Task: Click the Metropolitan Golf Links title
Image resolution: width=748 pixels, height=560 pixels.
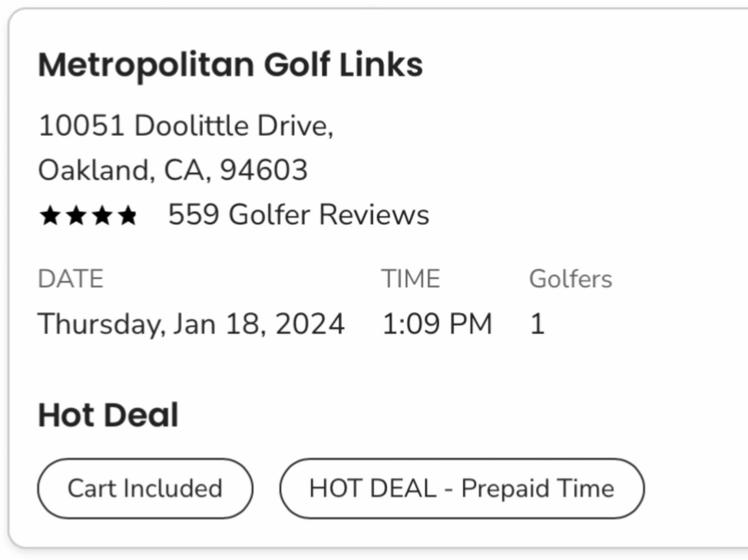Action: point(230,65)
